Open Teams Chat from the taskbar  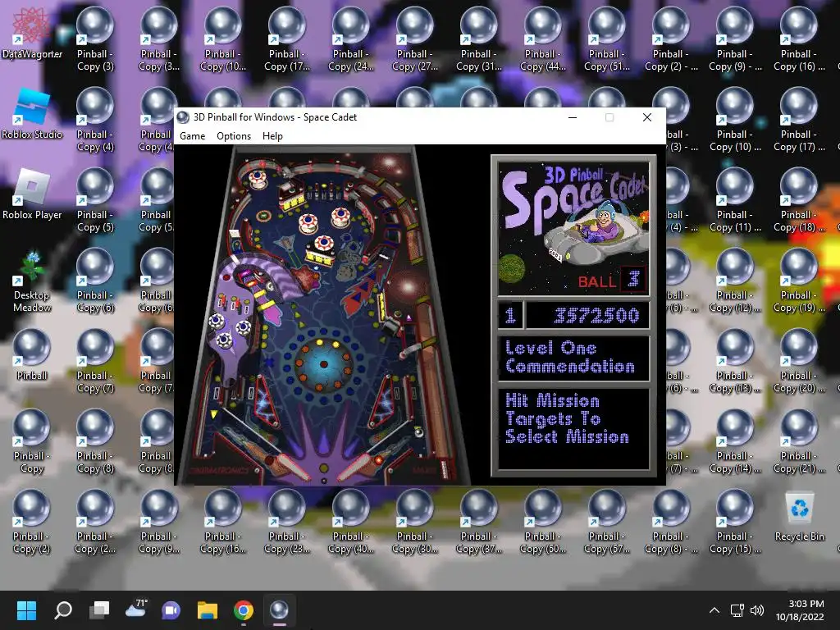[171, 610]
